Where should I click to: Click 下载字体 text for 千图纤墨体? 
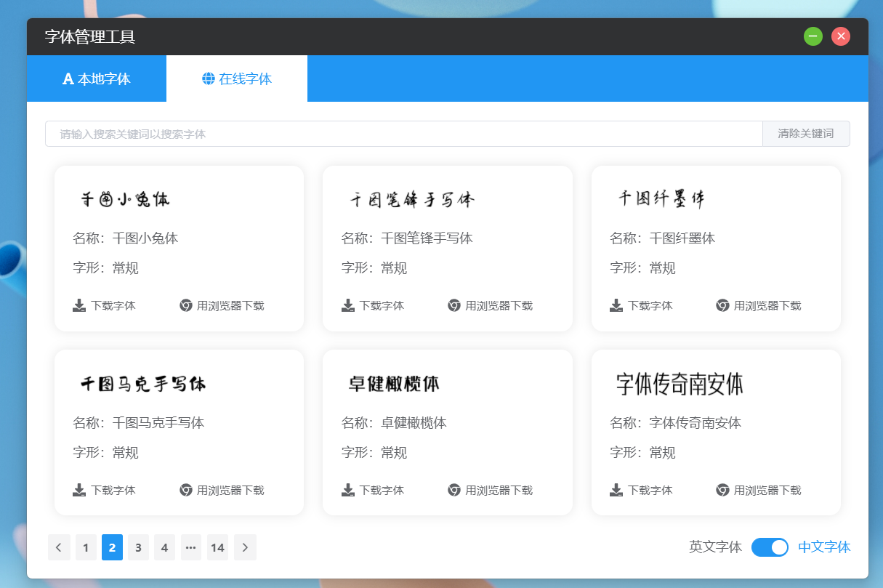click(650, 305)
